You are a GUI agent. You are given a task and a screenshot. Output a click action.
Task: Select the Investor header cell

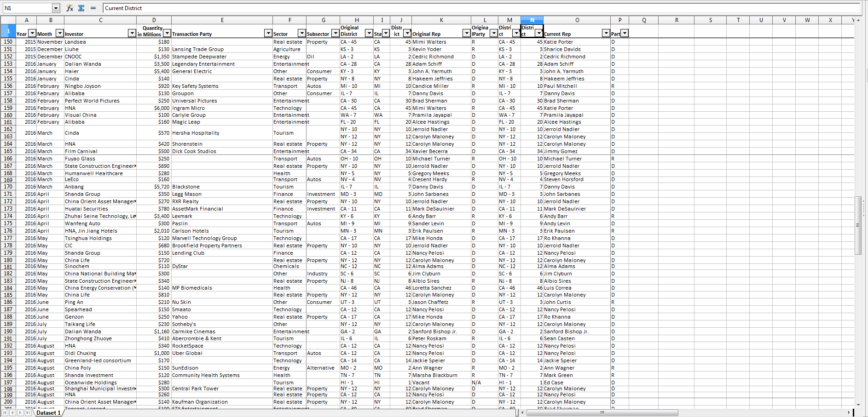point(100,31)
